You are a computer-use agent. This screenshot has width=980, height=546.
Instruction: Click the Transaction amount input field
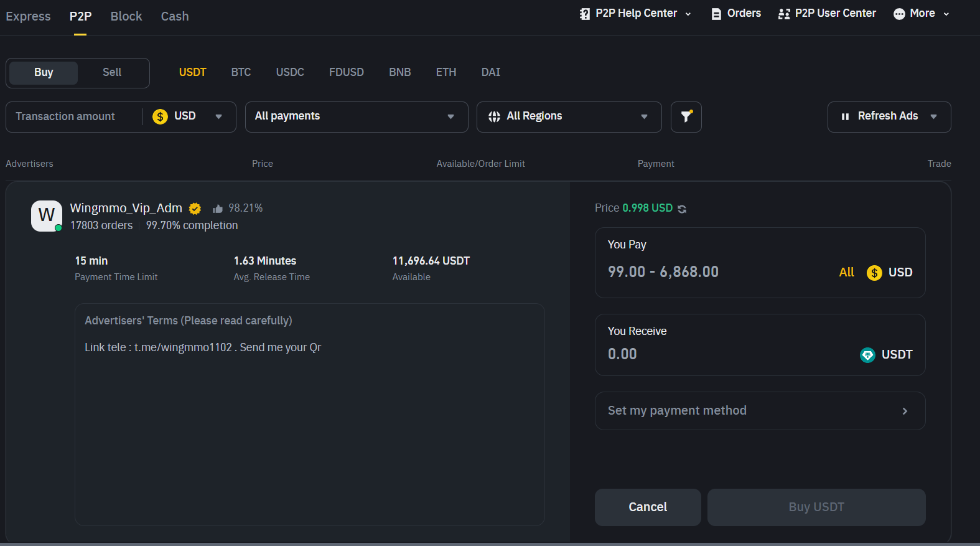click(x=75, y=116)
